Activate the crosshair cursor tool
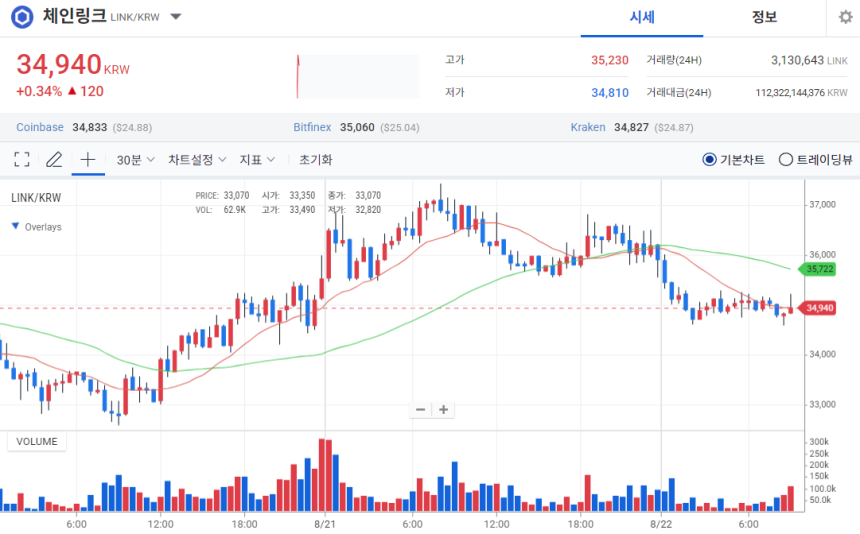 (x=87, y=159)
